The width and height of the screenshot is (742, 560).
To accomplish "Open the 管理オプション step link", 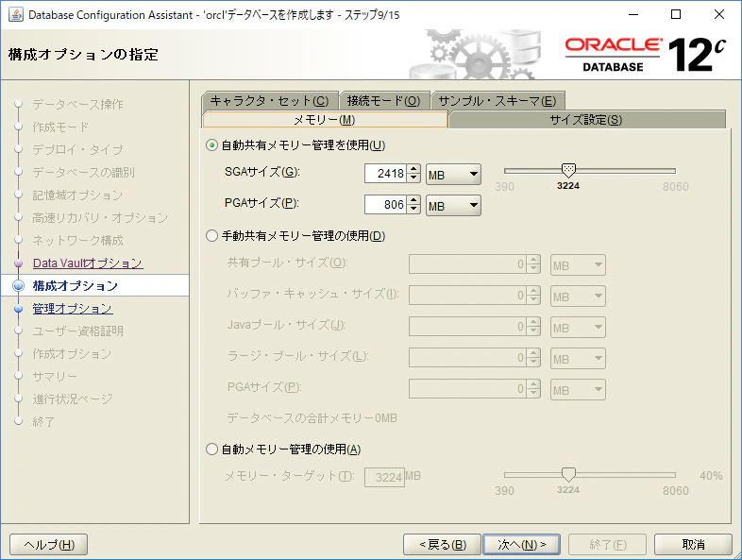I will click(x=73, y=309).
